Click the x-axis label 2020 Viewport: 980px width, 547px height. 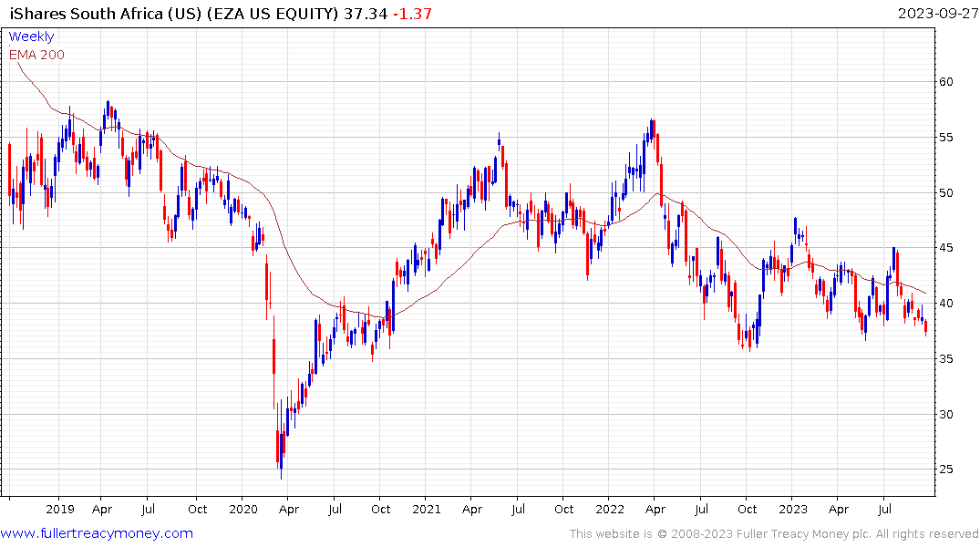243,510
